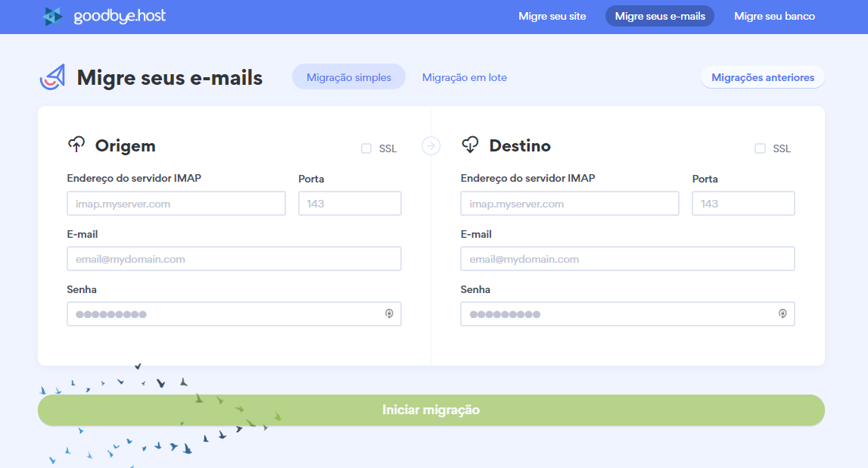Open Migre seu site menu item
Screen dimensions: 868x468
552,16
